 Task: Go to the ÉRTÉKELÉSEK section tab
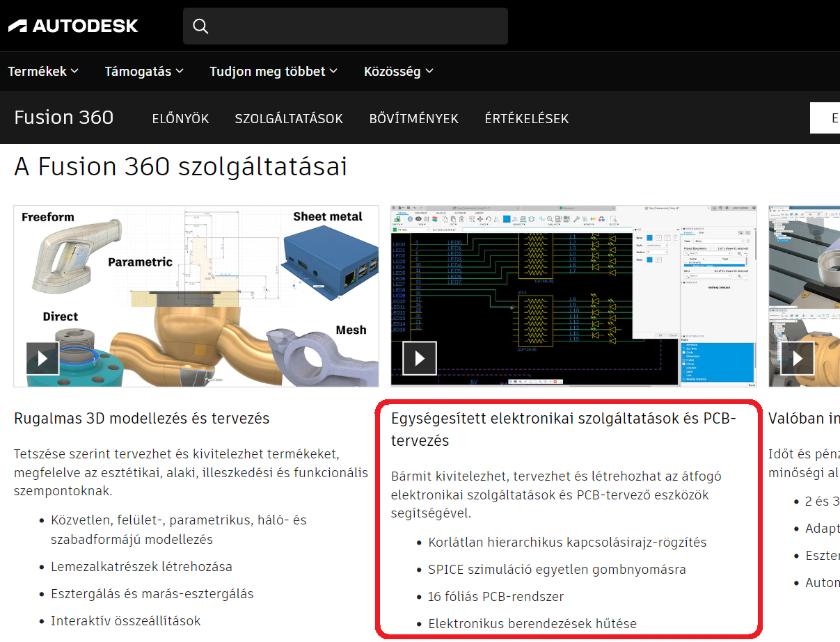point(527,119)
